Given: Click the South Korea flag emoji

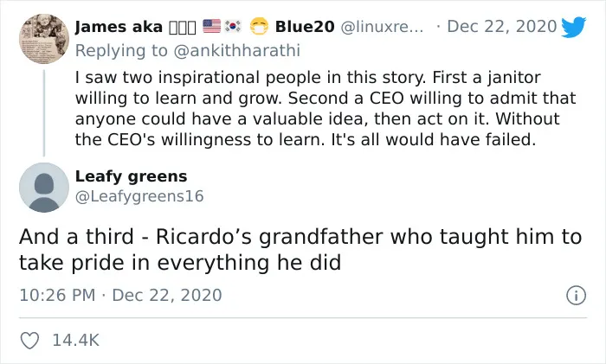Looking at the screenshot, I should 233,26.
